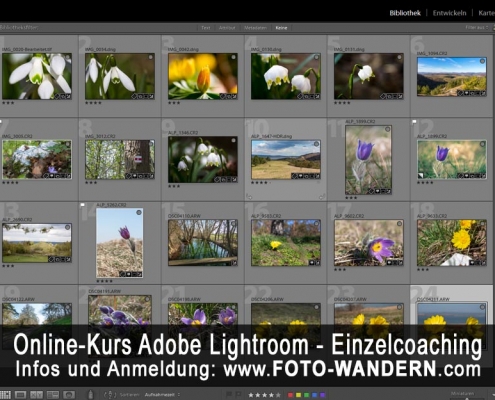495x400 pixels.
Task: Toggle the quick collection circle on IMG_0034.dng
Action: click(x=151, y=57)
